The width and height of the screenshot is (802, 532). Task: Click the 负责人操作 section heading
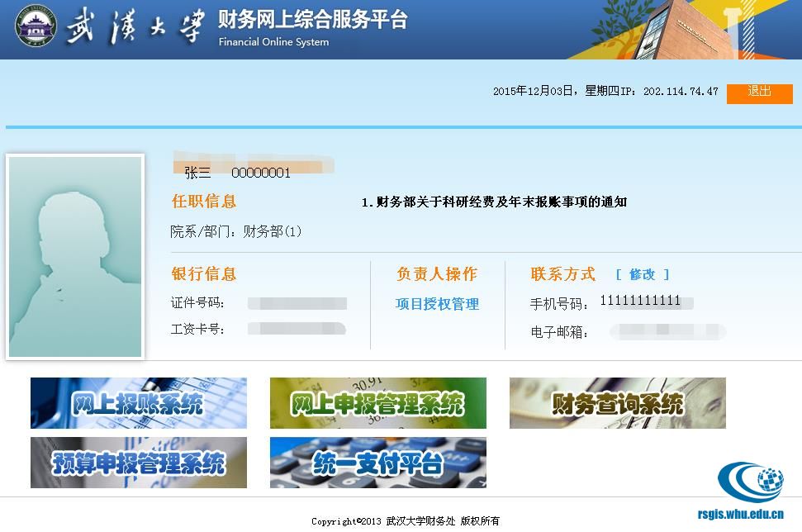pos(437,273)
